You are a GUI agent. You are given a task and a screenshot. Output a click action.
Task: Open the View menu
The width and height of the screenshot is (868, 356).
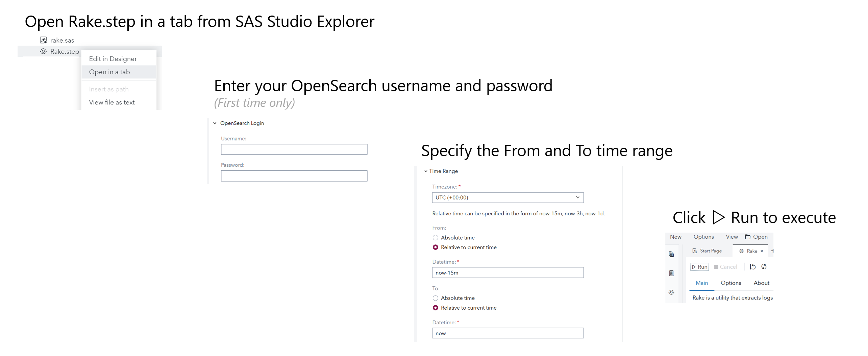pos(731,237)
